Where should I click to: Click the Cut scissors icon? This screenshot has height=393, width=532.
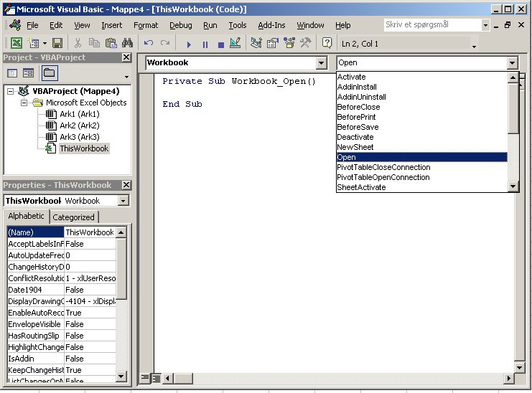click(78, 43)
